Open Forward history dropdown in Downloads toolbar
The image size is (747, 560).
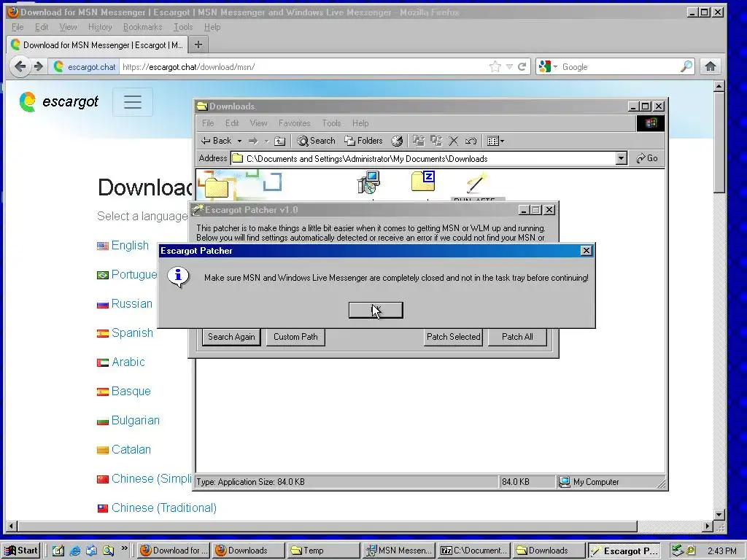tap(267, 141)
